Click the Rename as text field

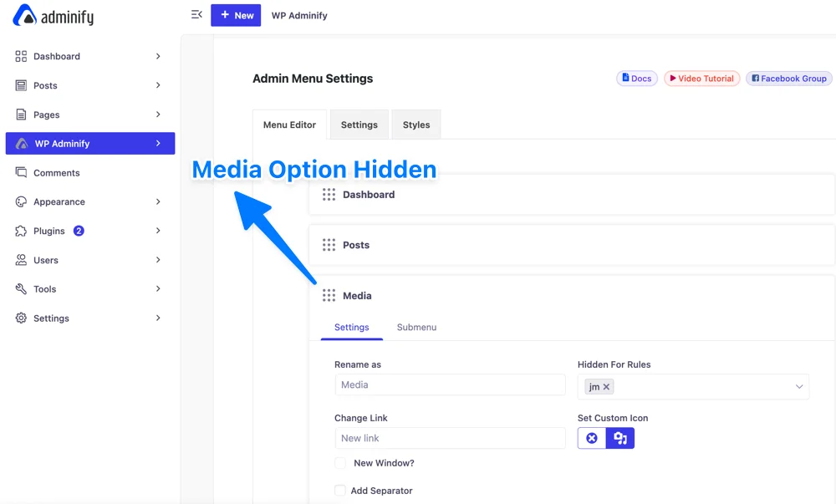450,385
